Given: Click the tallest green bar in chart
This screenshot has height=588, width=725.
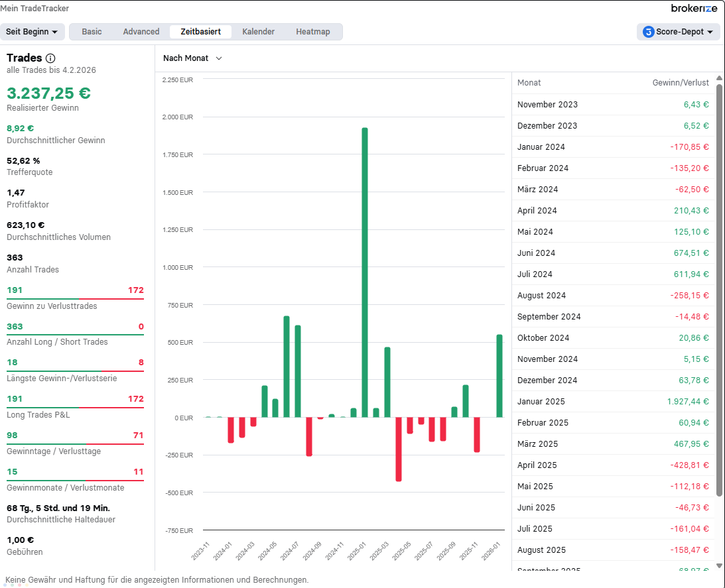Looking at the screenshot, I should pos(365,272).
